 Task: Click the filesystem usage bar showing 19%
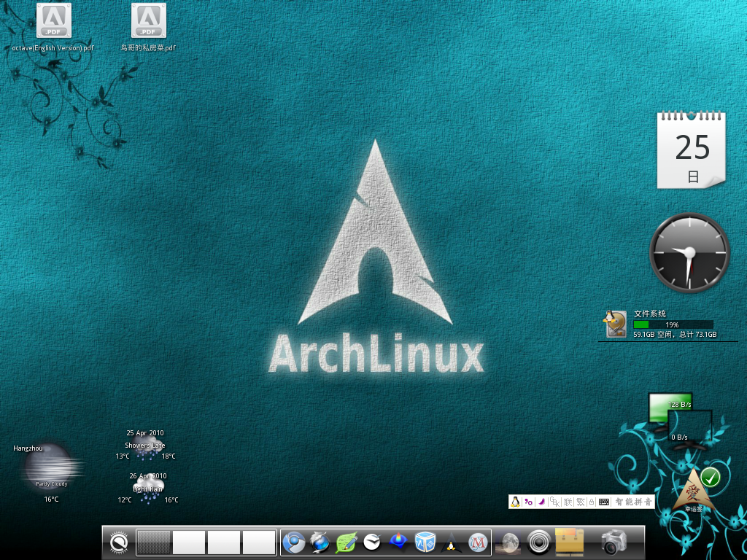tap(673, 324)
